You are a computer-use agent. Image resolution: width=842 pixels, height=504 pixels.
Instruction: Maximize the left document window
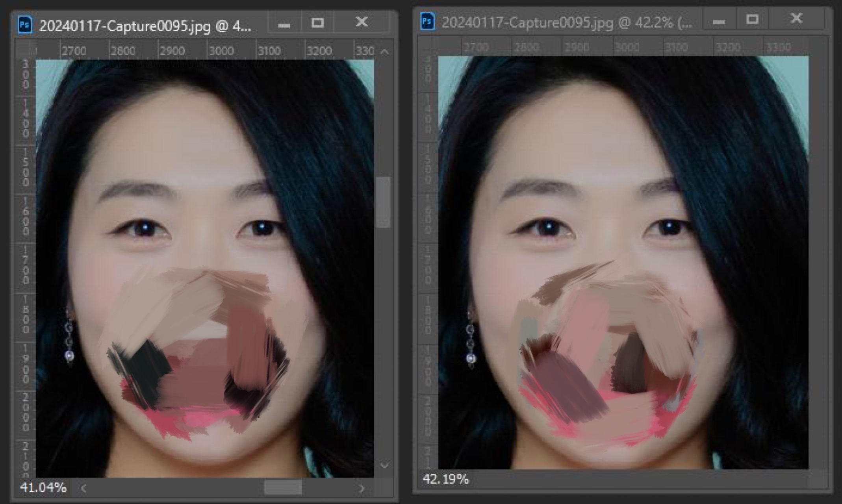pyautogui.click(x=317, y=23)
